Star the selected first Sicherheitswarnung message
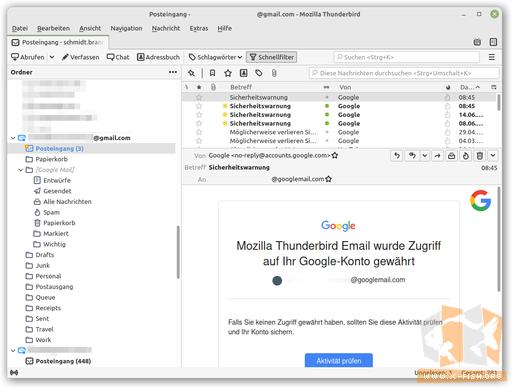The image size is (512, 388). [199, 97]
